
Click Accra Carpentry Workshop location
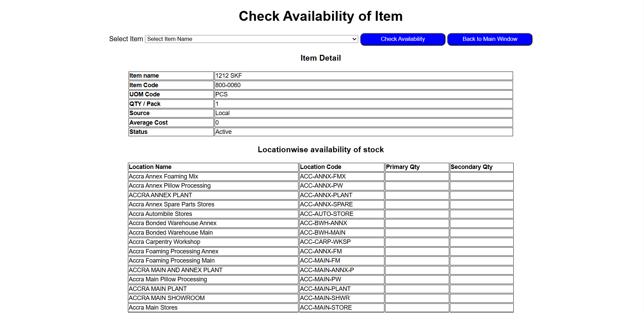[x=213, y=242]
